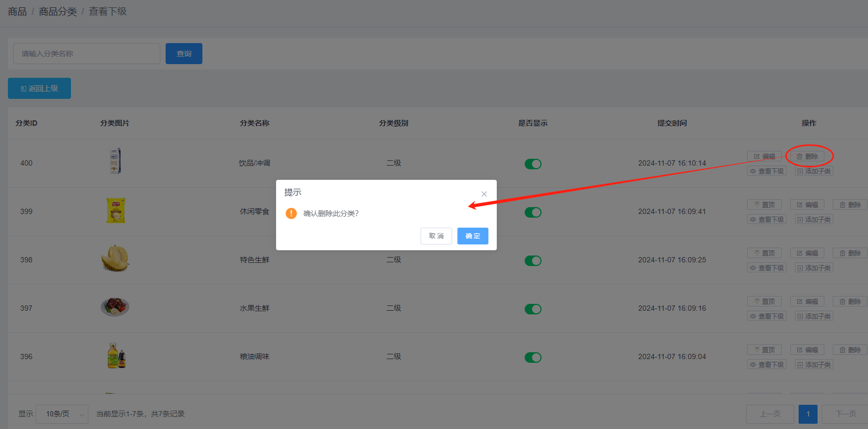Click 取消 in the delete confirmation dialog

(436, 236)
